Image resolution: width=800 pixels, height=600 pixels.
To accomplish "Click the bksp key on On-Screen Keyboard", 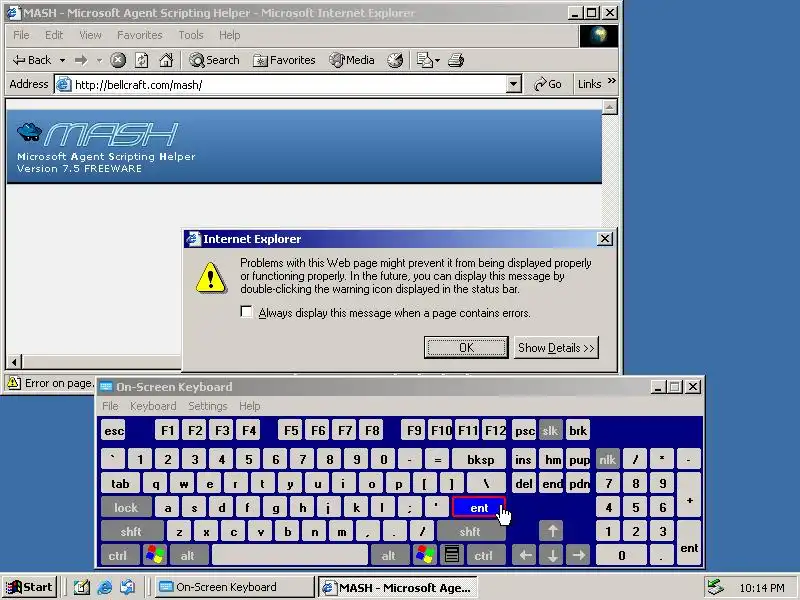I will (480, 460).
